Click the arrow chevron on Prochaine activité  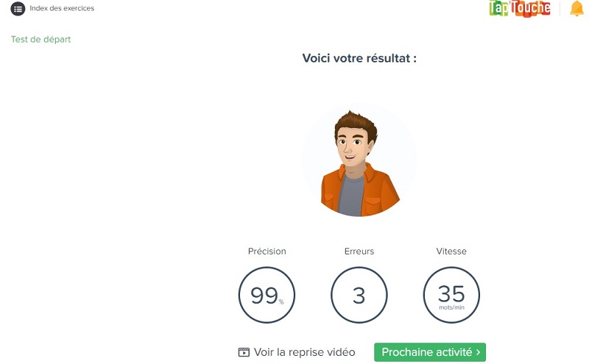[479, 352]
